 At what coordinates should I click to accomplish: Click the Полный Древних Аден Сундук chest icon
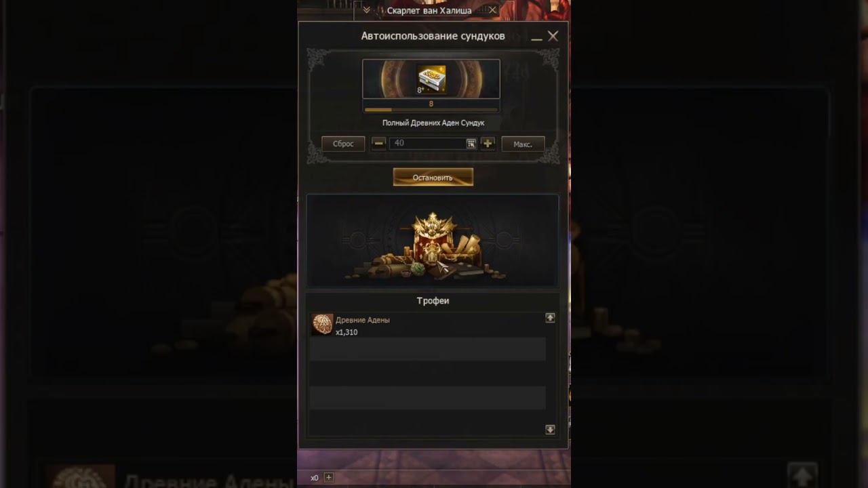coord(431,79)
